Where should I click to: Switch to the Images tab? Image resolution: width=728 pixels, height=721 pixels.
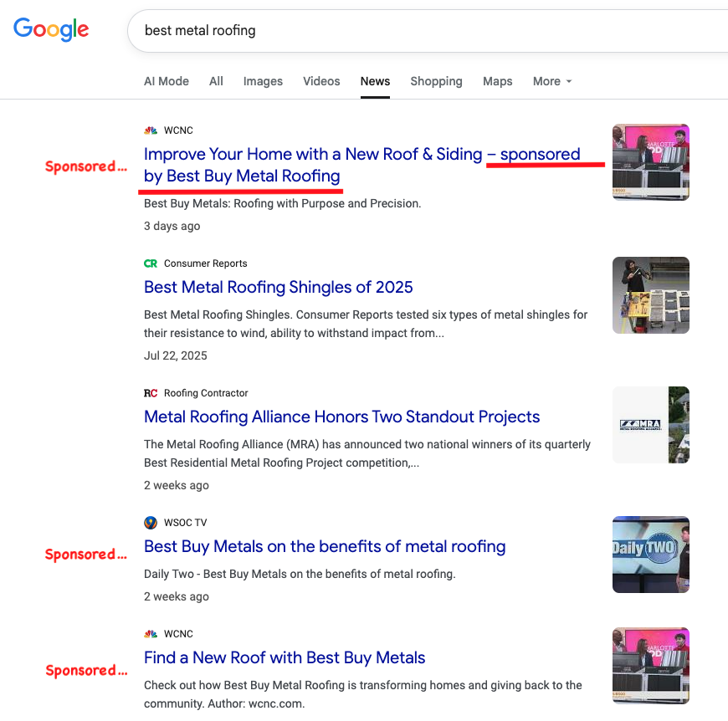262,81
